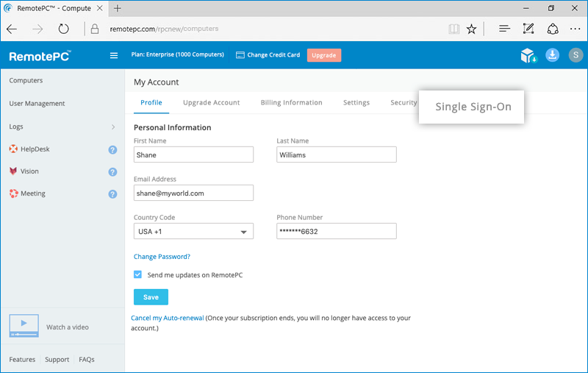Image resolution: width=588 pixels, height=373 pixels.
Task: Open the Single Sign-On tab
Action: (x=472, y=107)
